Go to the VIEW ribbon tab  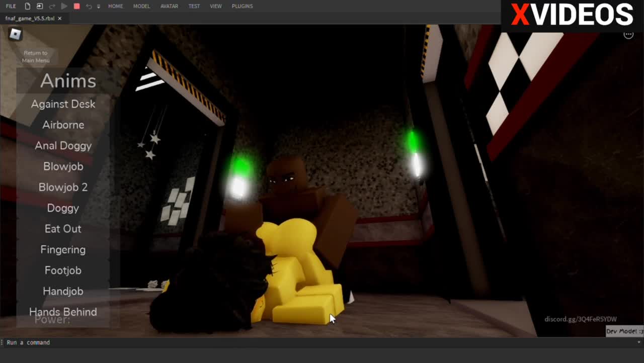[x=216, y=6]
